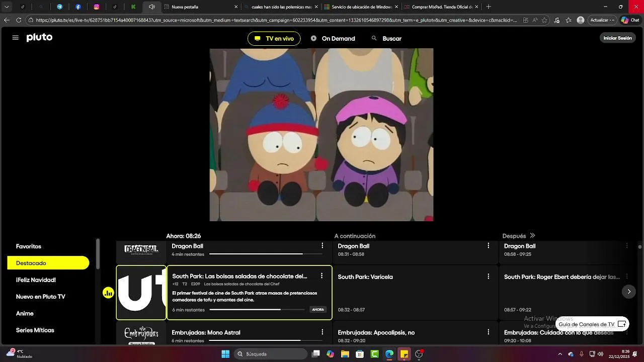Click the Iniciar Sesión button
This screenshot has height=362, width=644.
click(x=617, y=38)
